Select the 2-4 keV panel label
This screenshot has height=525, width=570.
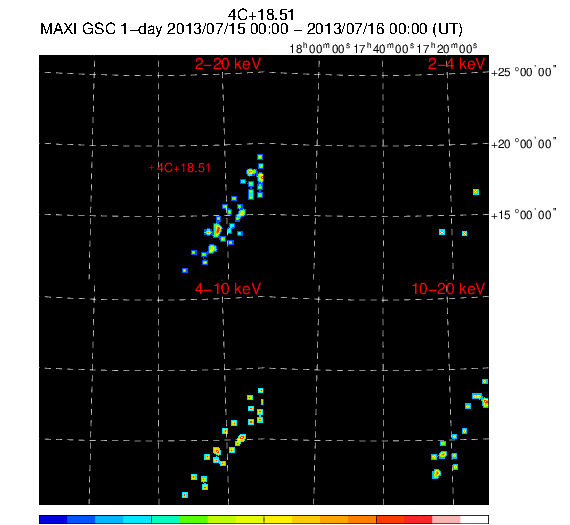coord(456,64)
